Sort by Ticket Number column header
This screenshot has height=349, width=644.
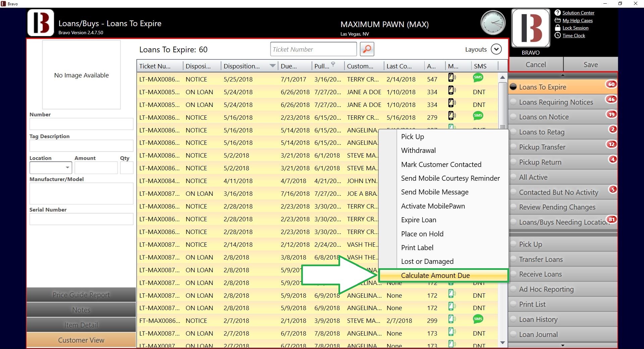160,66
